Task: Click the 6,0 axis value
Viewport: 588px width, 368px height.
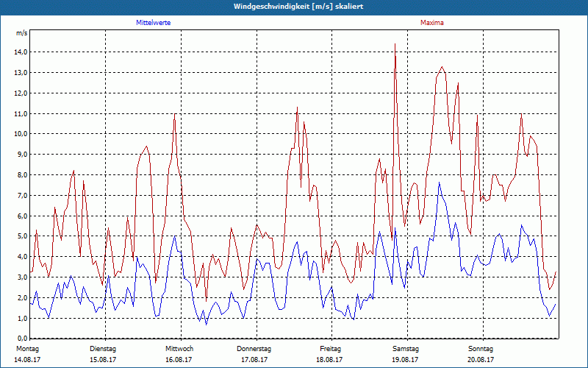Action: click(23, 216)
